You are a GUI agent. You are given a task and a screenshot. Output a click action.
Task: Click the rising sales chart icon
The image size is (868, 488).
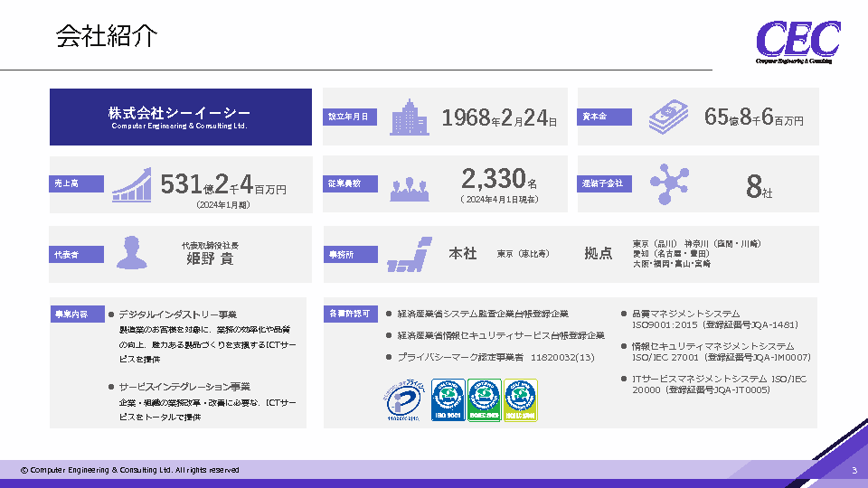[131, 183]
